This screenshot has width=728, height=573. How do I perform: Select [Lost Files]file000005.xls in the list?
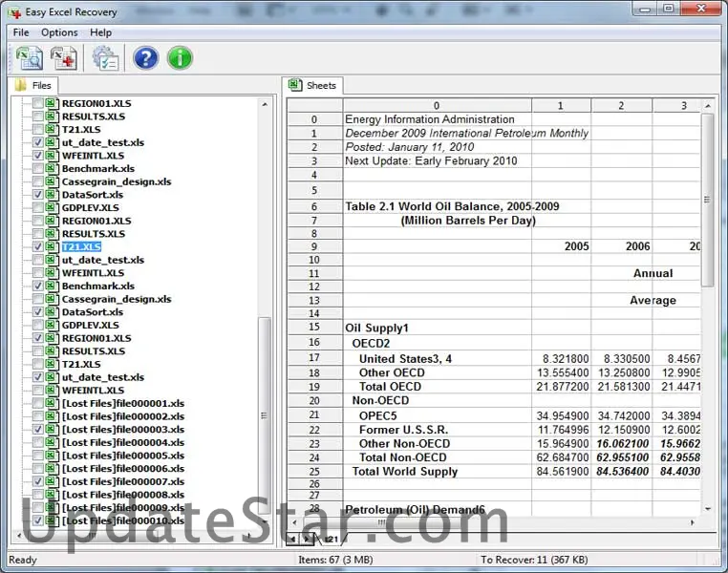[123, 456]
